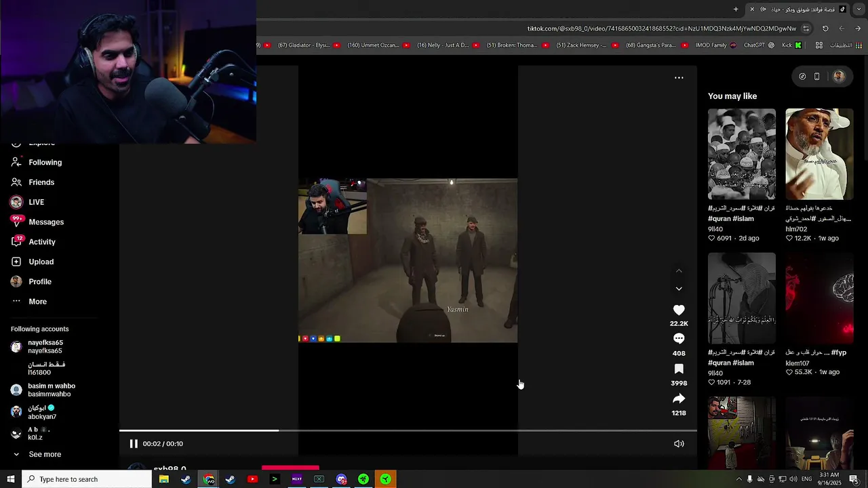Open a new browser tab with plus
The height and width of the screenshot is (488, 868).
tap(736, 9)
